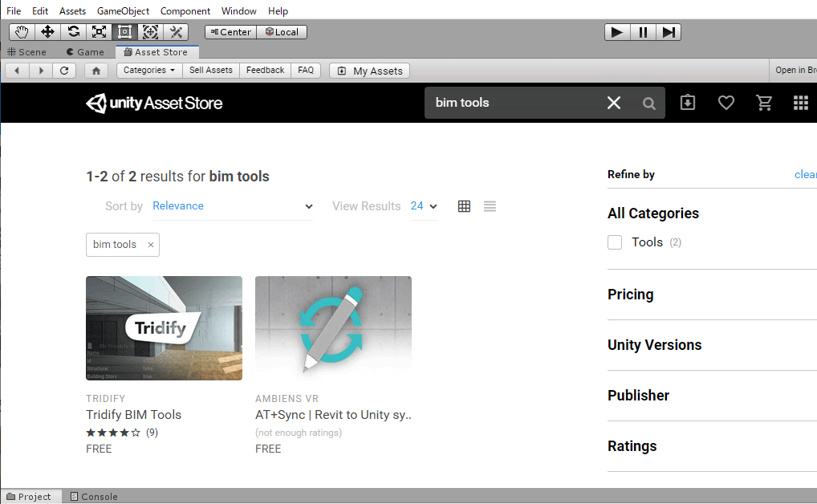Switch to list view layout
This screenshot has height=504, width=817.
tap(490, 206)
